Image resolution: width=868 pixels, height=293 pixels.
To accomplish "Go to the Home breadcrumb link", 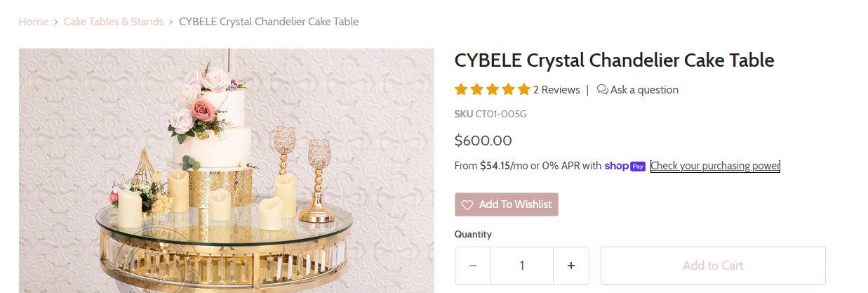I will [33, 22].
